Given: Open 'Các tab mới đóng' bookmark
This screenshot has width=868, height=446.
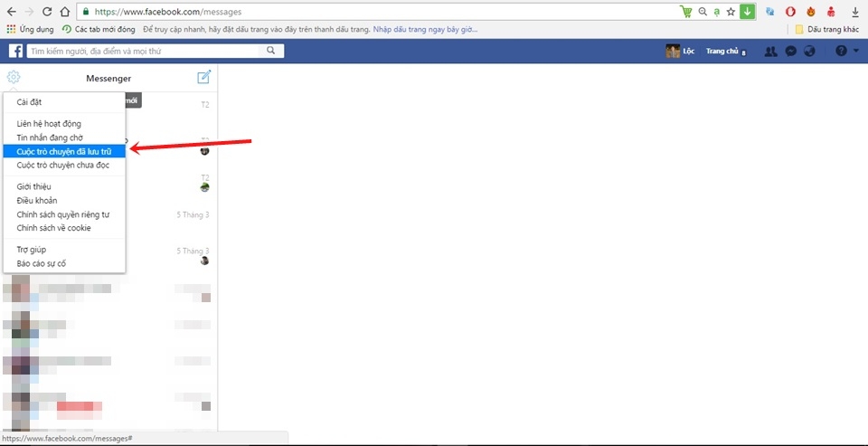Looking at the screenshot, I should point(100,29).
